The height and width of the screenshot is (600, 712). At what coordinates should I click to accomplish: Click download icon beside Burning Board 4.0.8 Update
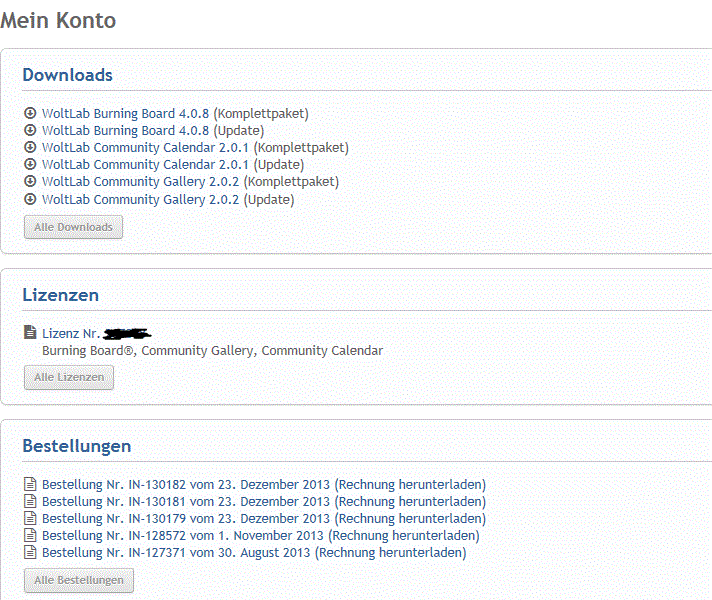pos(30,130)
